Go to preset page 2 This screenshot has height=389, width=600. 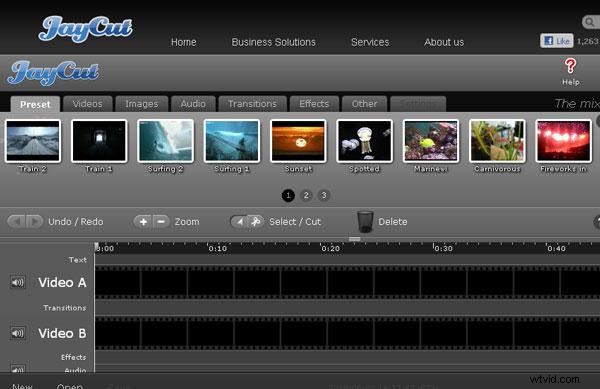pyautogui.click(x=306, y=195)
